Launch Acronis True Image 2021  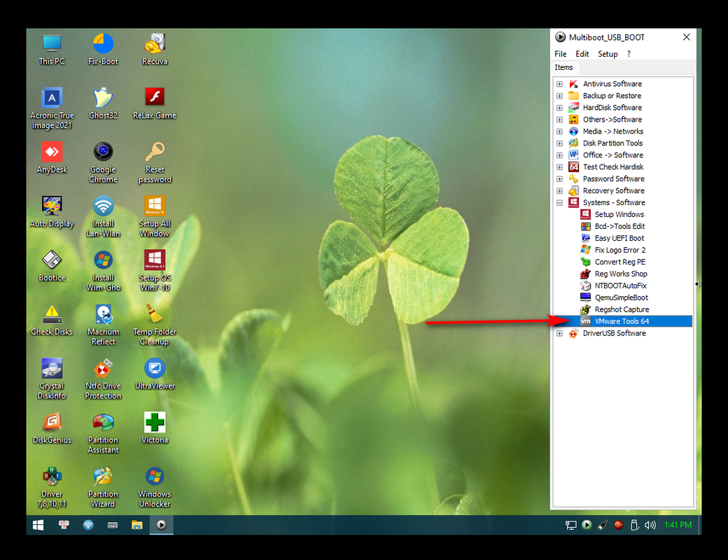click(52, 108)
